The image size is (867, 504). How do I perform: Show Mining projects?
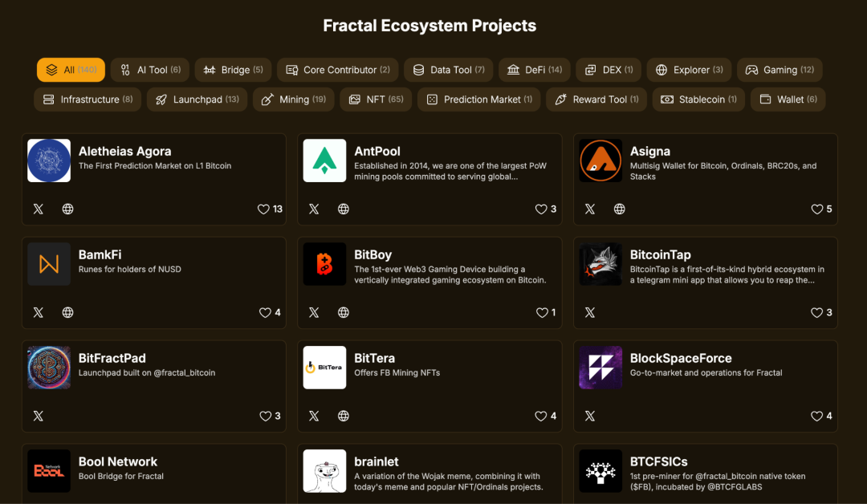[294, 100]
